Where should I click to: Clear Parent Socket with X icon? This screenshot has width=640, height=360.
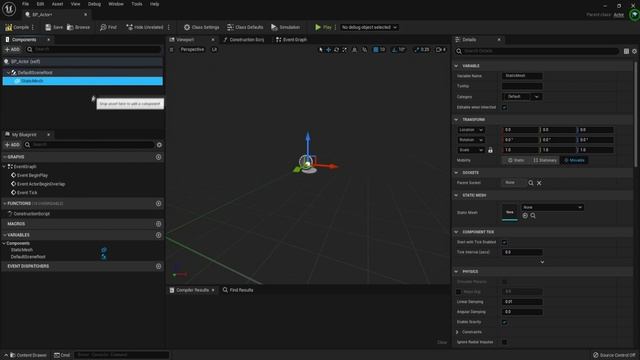(x=539, y=183)
